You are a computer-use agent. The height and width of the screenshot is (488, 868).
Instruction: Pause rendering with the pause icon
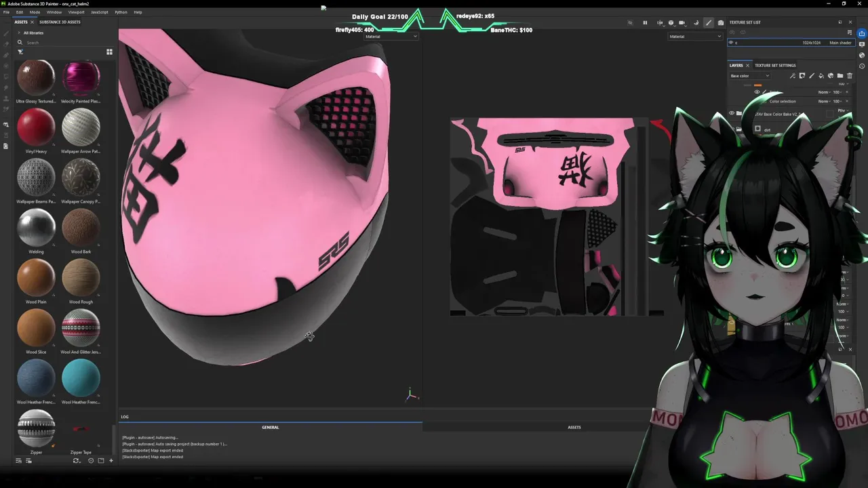point(645,22)
